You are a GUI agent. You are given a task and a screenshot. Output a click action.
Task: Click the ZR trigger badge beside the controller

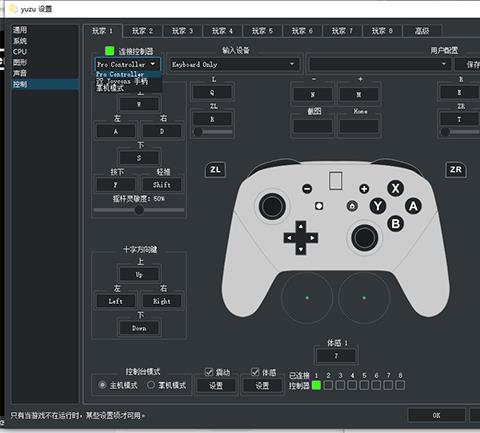click(x=456, y=170)
